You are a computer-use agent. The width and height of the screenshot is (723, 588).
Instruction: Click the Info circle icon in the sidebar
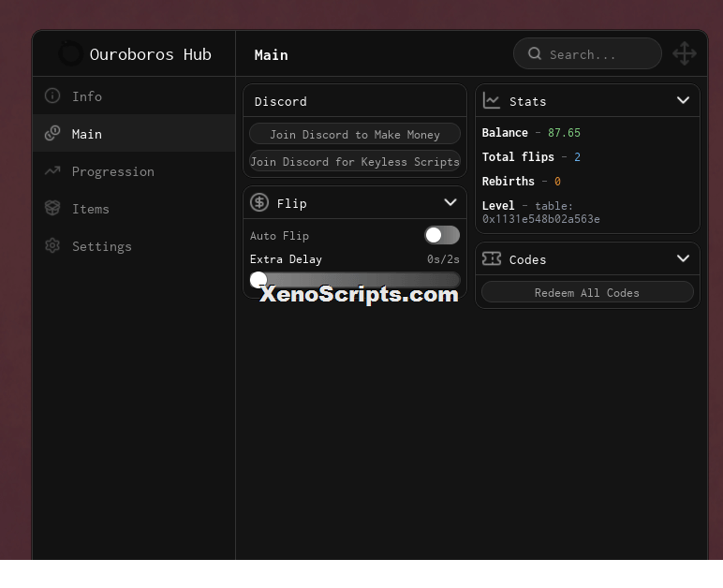click(52, 96)
